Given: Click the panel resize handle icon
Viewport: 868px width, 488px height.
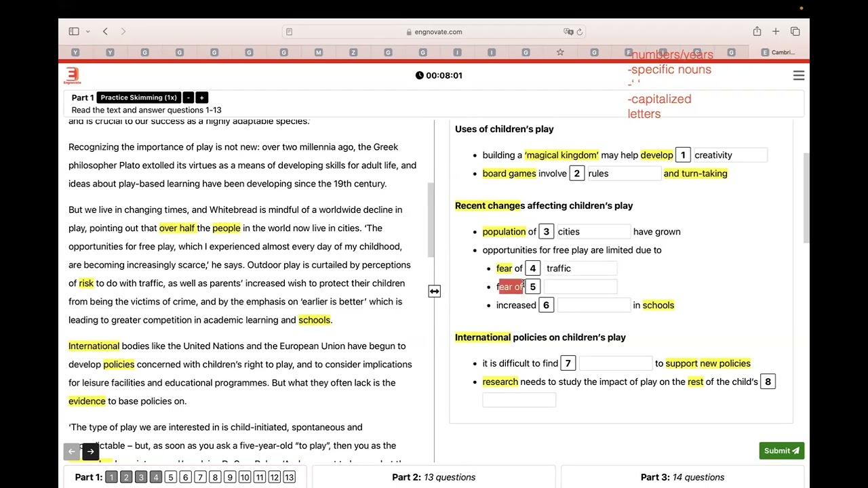Looking at the screenshot, I should pos(435,291).
